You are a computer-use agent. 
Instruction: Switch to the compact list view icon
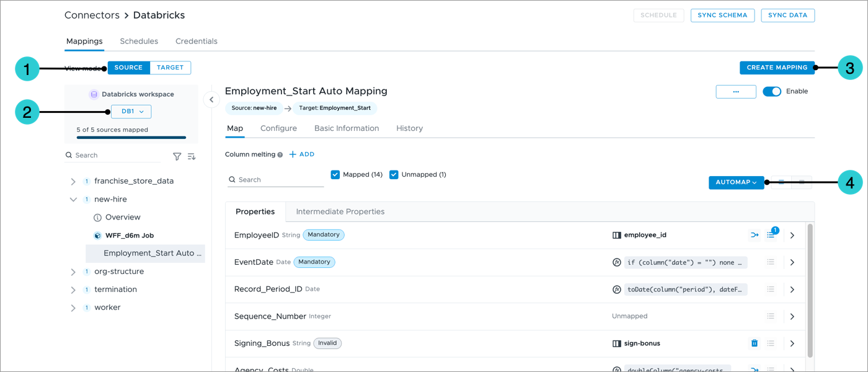point(781,182)
